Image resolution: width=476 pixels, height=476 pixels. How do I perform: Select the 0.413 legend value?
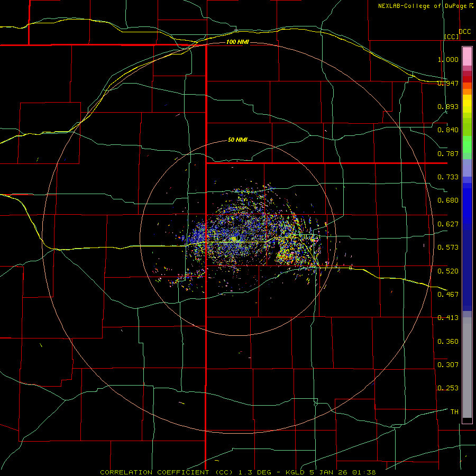point(448,318)
